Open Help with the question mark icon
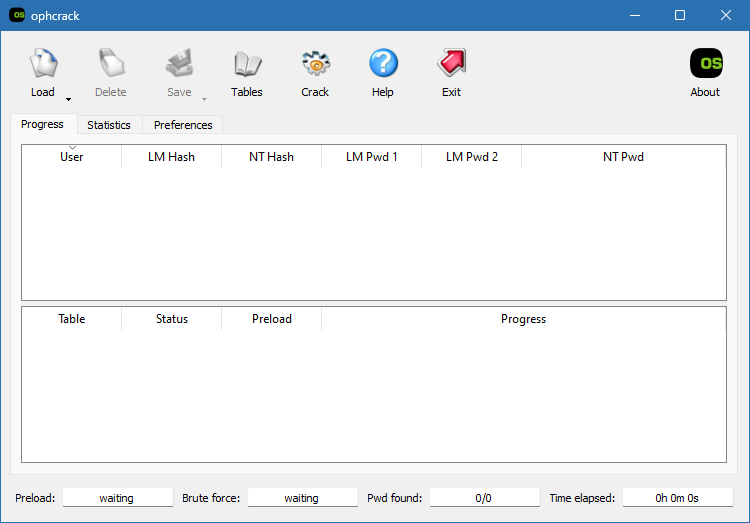 tap(383, 63)
